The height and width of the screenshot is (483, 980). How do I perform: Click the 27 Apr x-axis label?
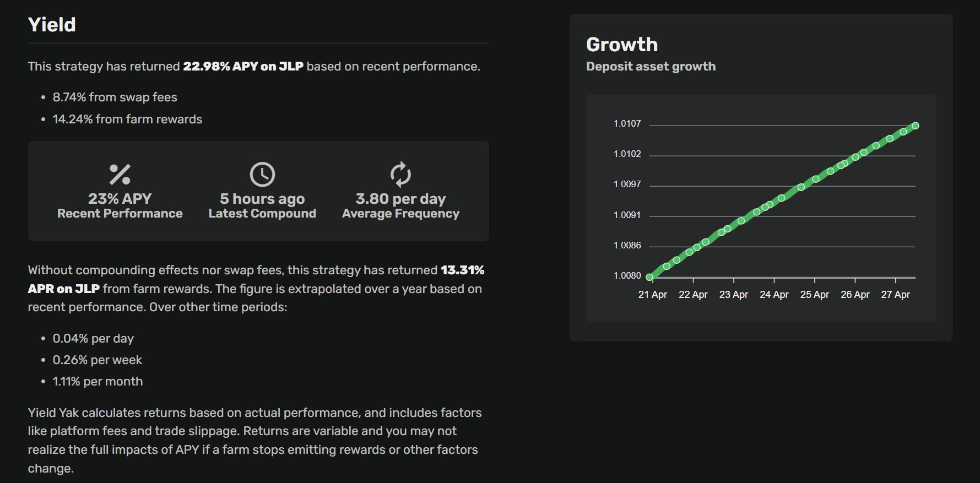[895, 295]
